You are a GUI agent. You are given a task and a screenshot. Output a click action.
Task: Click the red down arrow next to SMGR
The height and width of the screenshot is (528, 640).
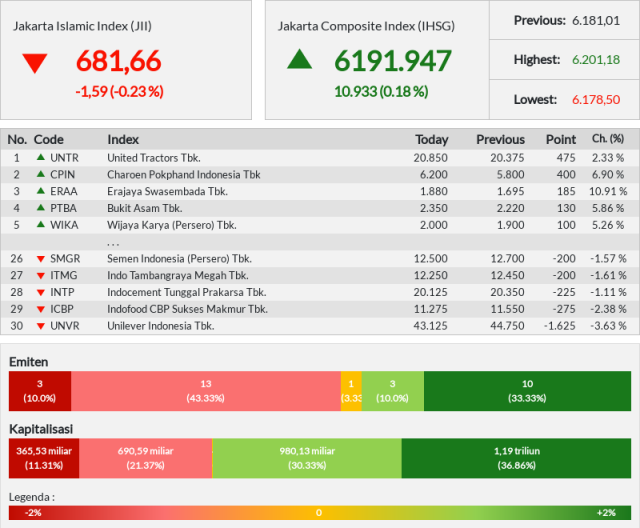click(41, 259)
